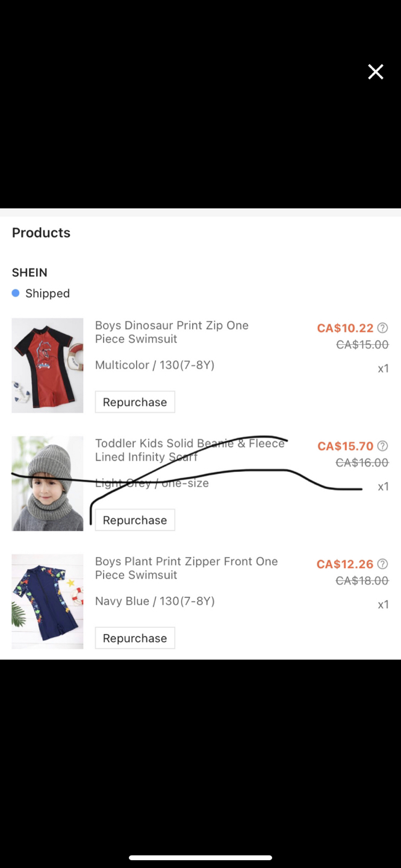The width and height of the screenshot is (401, 868).
Task: Tap the CA$15.70 discounted price
Action: tap(345, 446)
